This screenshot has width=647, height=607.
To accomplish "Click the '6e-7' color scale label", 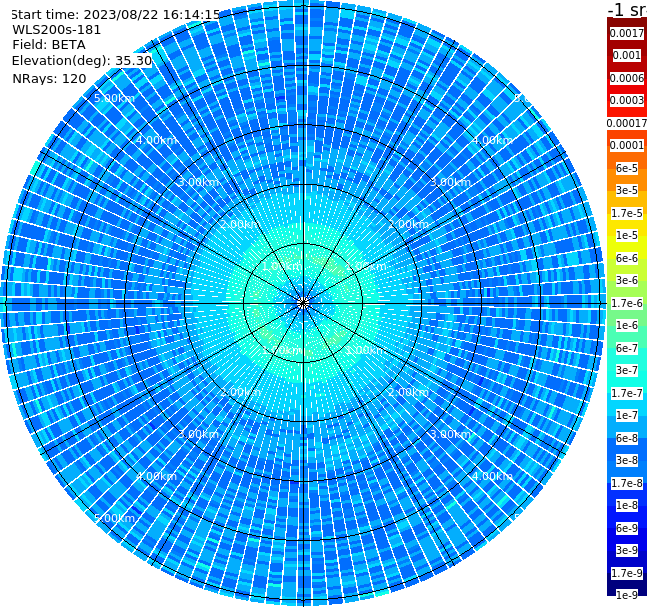I will coord(627,348).
